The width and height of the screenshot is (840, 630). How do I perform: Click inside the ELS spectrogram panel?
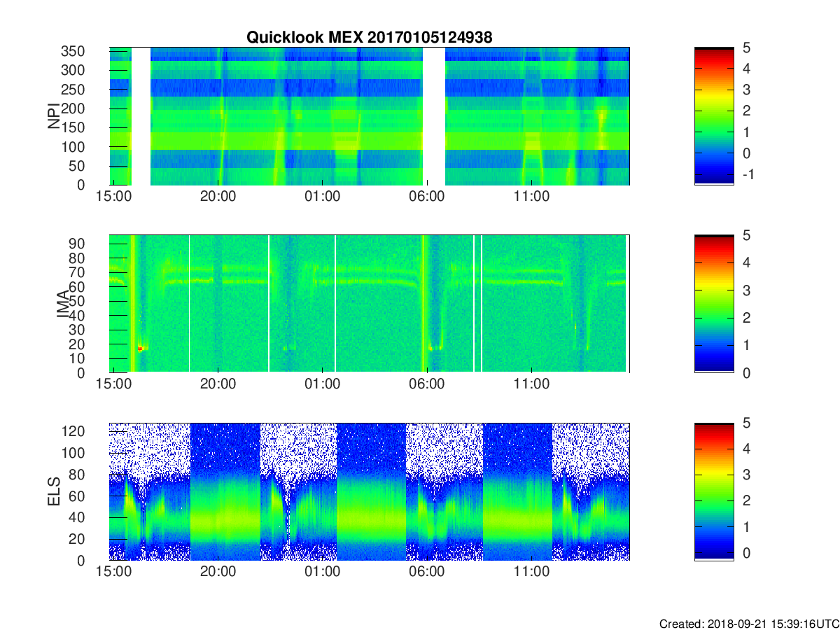(x=370, y=491)
